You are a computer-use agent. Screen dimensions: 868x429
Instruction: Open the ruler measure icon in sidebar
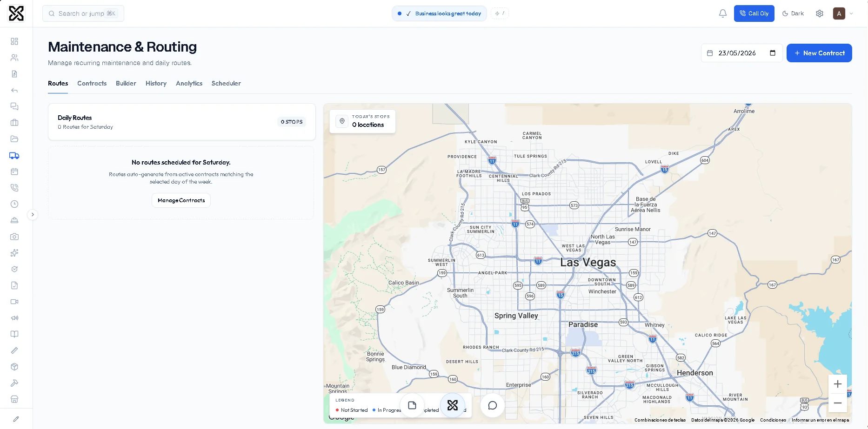point(14,350)
